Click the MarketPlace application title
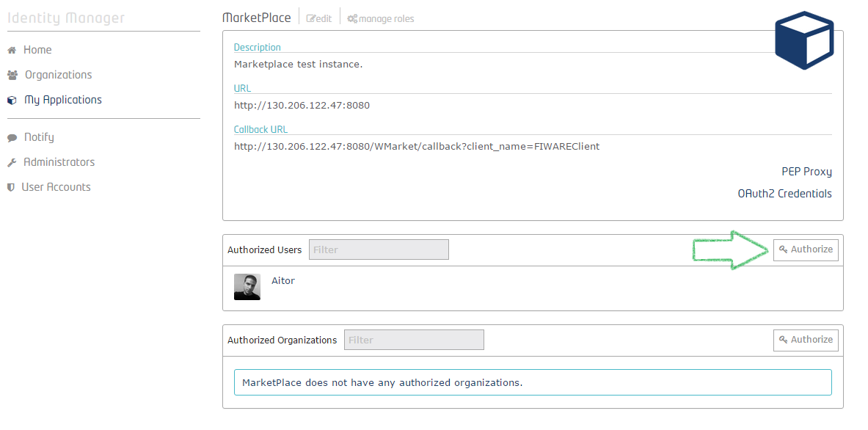 pos(256,18)
